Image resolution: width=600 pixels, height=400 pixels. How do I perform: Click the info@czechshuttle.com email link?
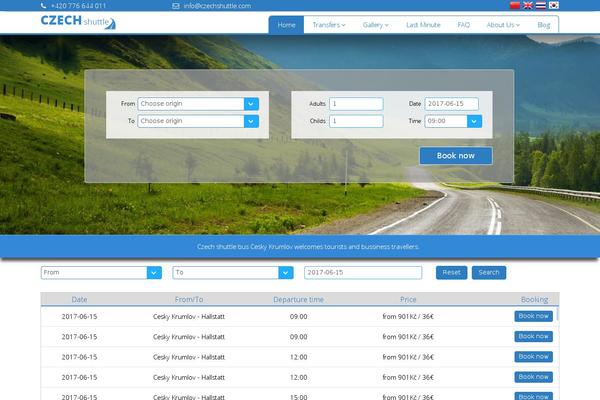(217, 6)
